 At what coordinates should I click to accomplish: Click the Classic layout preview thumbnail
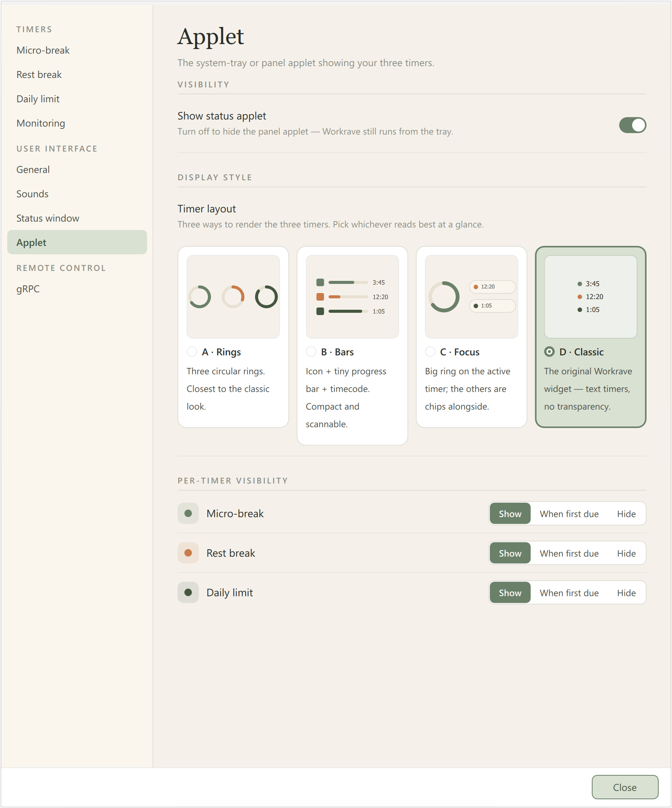click(590, 297)
